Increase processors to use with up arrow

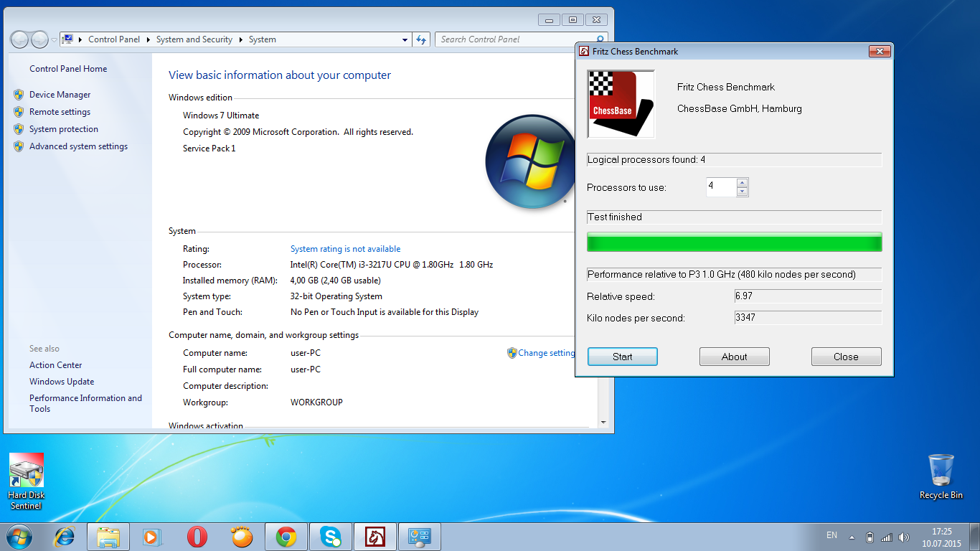[743, 183]
